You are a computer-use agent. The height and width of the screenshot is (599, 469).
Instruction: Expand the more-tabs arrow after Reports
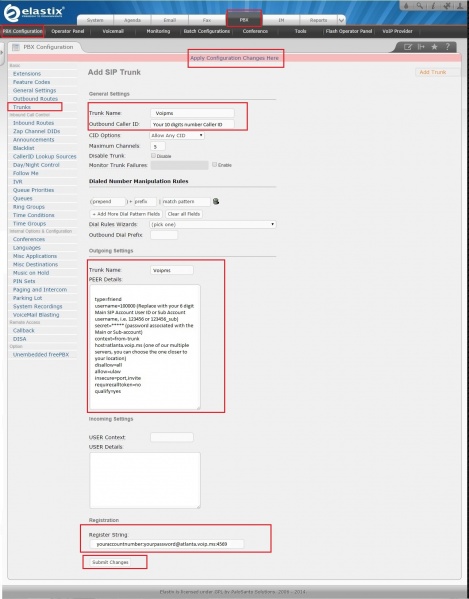coord(341,20)
